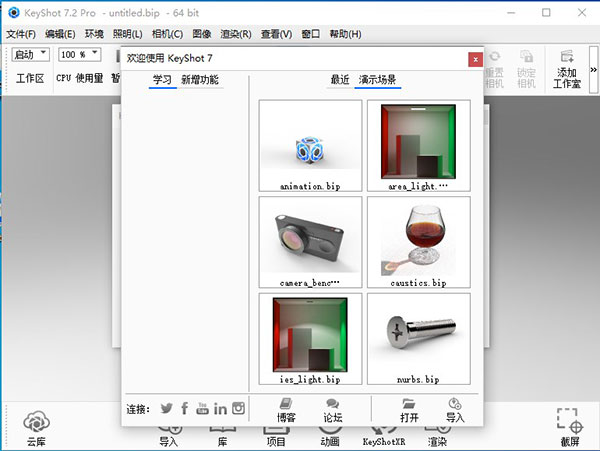Open the nurbs.bip demo scene

419,339
